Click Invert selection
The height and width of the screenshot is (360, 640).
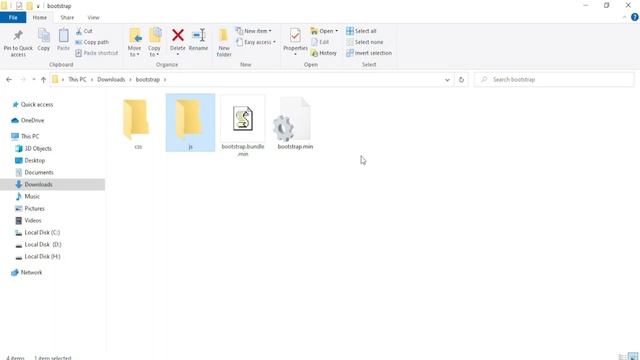pyautogui.click(x=369, y=53)
